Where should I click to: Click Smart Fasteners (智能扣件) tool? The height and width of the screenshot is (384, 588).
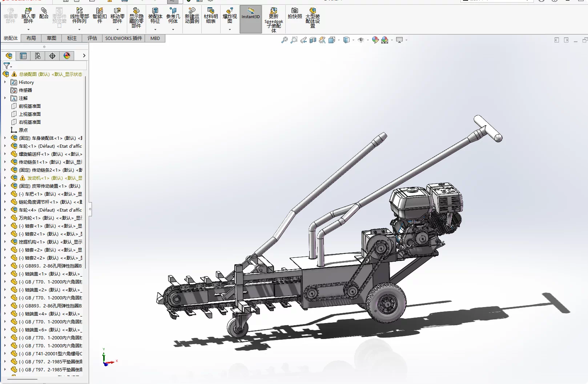100,16
